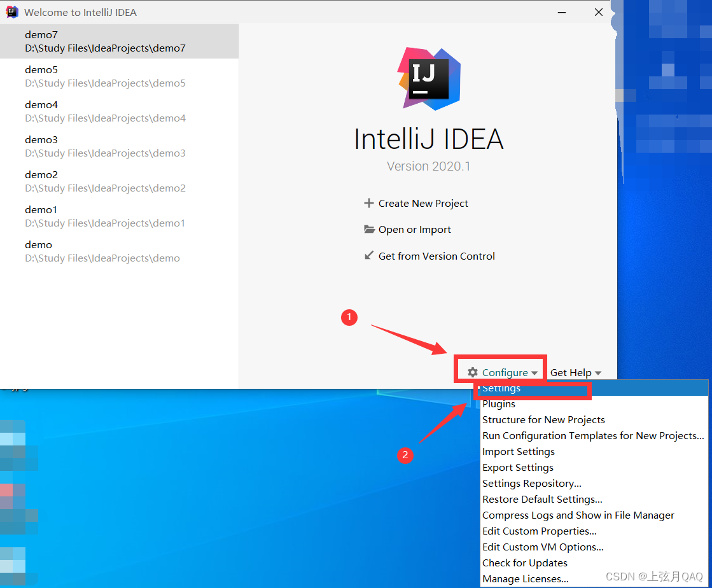Image resolution: width=712 pixels, height=588 pixels.
Task: Click the path D:\Study Files\IdeaProjects\demo3
Action: click(x=105, y=153)
